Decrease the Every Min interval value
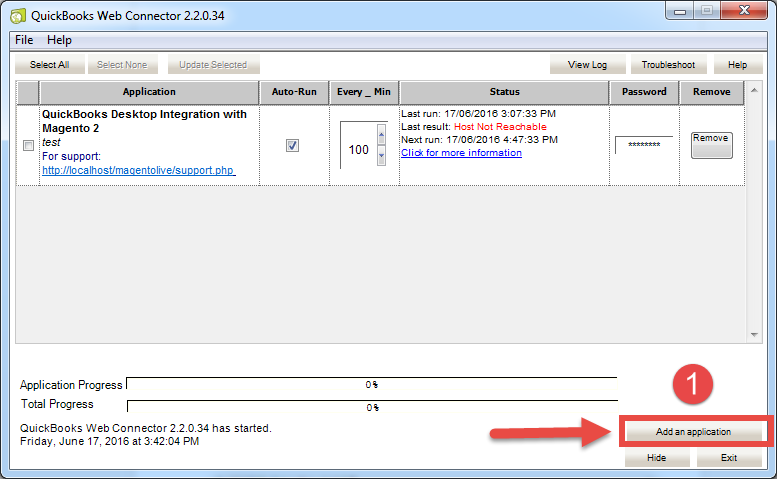Screen dimensions: 777x479 381,155
